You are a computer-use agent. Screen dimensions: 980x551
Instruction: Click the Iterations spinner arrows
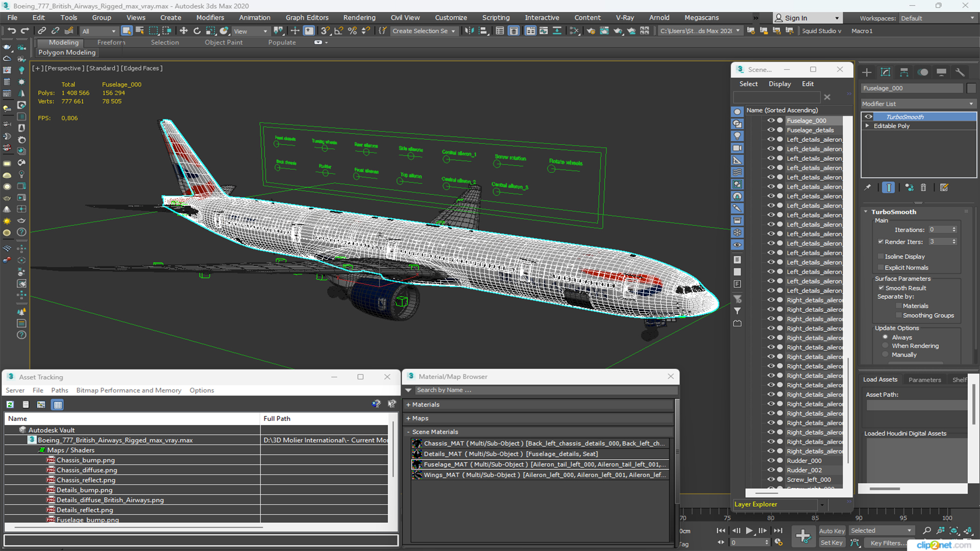pos(954,230)
